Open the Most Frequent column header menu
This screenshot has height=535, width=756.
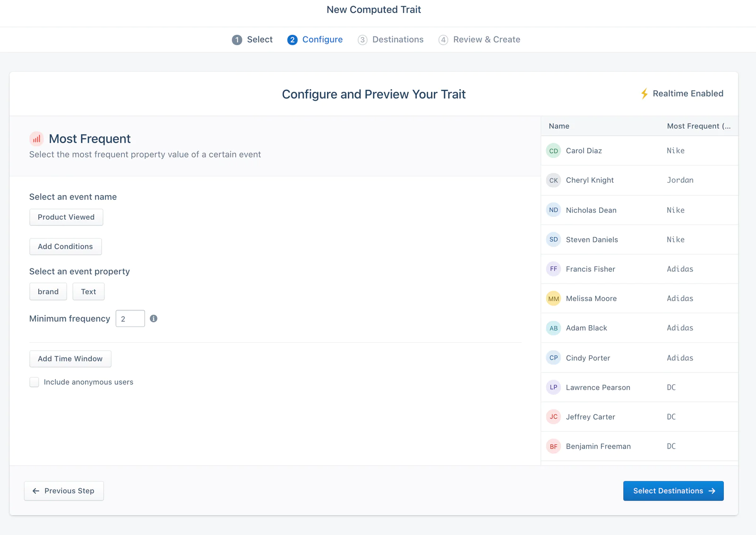click(699, 126)
